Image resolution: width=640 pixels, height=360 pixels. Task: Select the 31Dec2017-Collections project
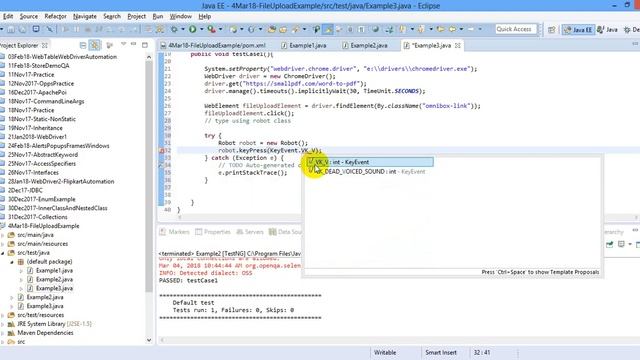pos(38,217)
